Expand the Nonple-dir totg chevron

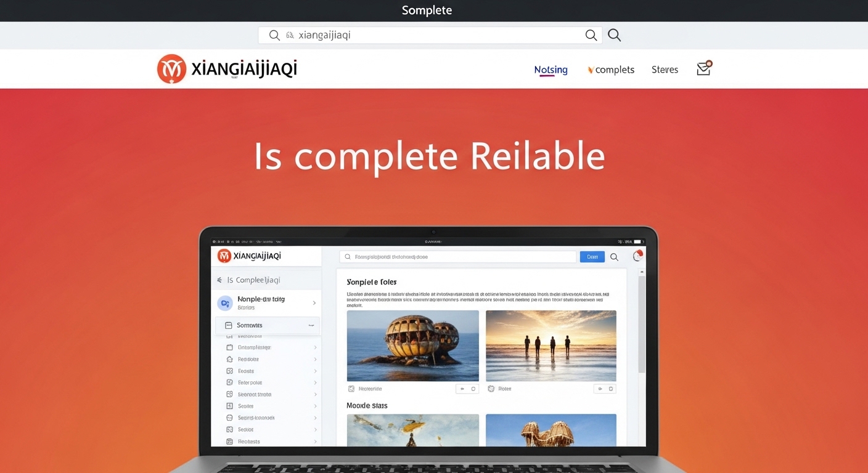[314, 303]
